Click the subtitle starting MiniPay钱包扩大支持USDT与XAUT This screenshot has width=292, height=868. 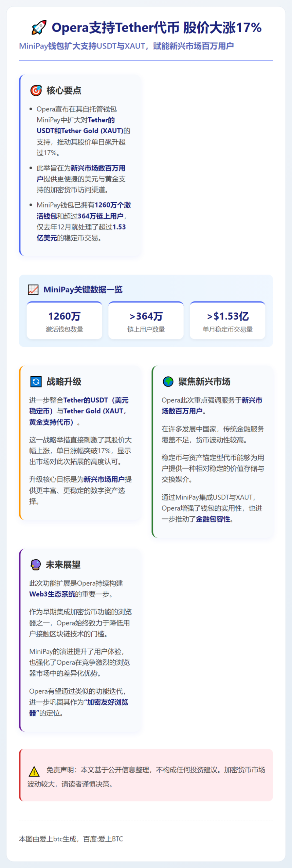click(126, 46)
